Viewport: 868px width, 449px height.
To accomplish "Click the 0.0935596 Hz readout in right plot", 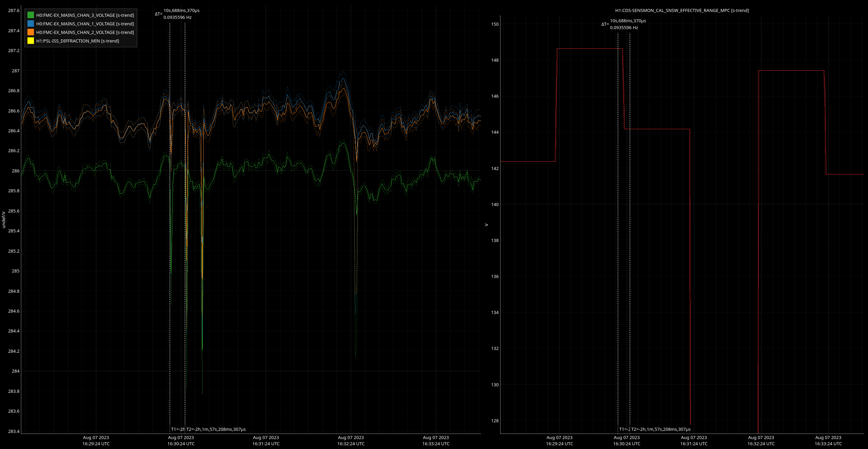I will pyautogui.click(x=624, y=28).
